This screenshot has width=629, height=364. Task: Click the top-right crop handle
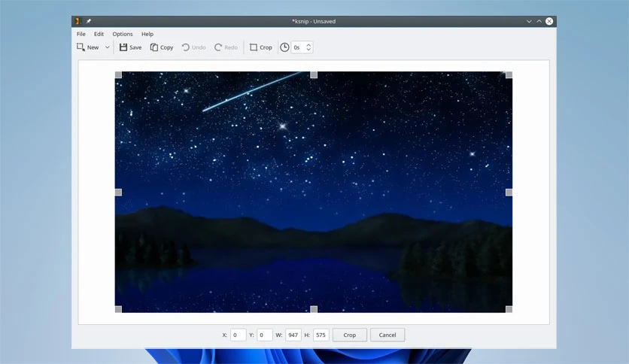tap(509, 75)
